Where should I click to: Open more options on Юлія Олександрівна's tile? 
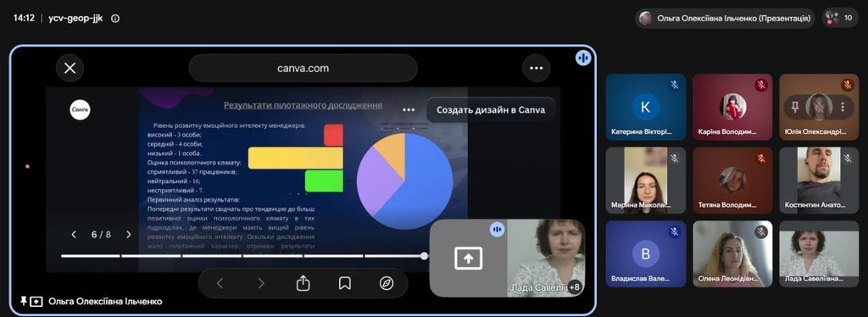pos(843,107)
